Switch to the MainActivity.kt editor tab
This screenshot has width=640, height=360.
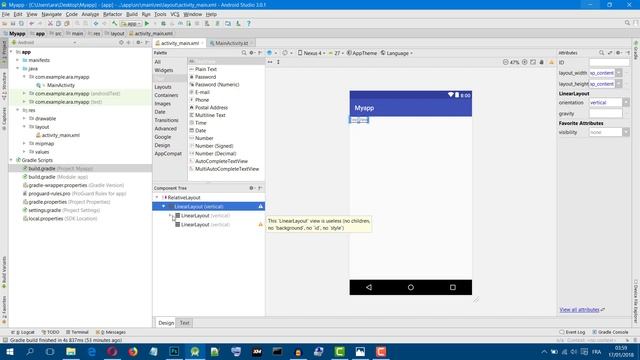(231, 43)
